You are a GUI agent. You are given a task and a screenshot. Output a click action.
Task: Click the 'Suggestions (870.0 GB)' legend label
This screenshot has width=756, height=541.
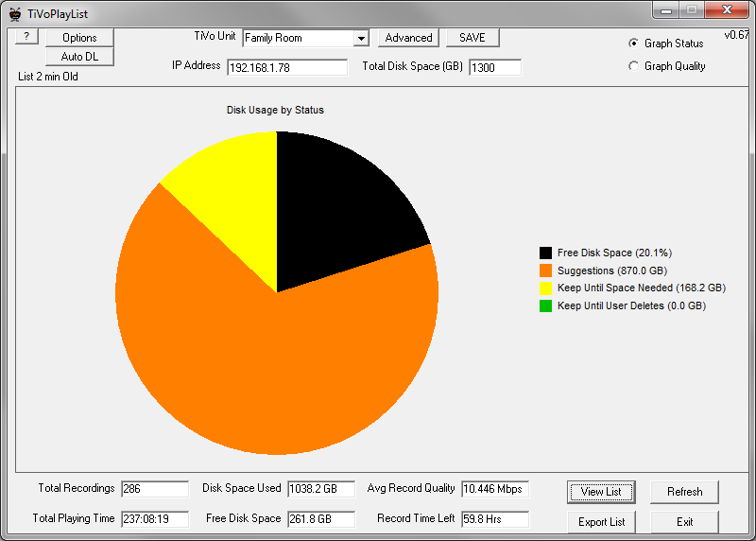point(612,270)
